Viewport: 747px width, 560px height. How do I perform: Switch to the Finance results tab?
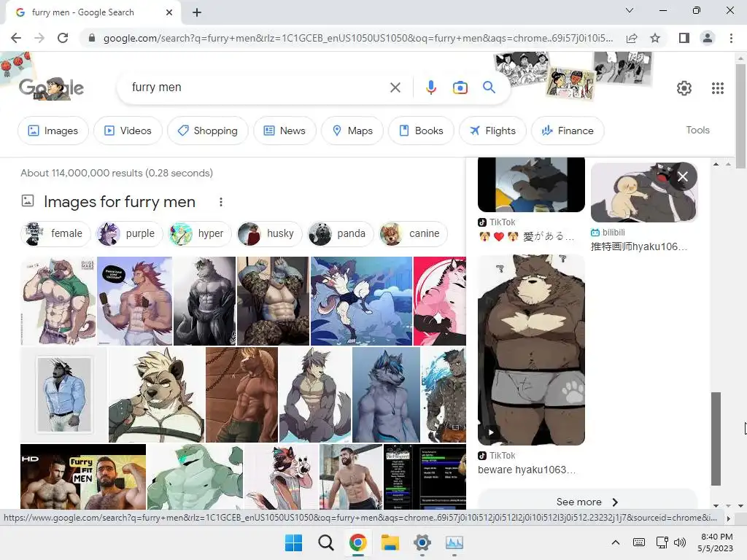point(568,131)
